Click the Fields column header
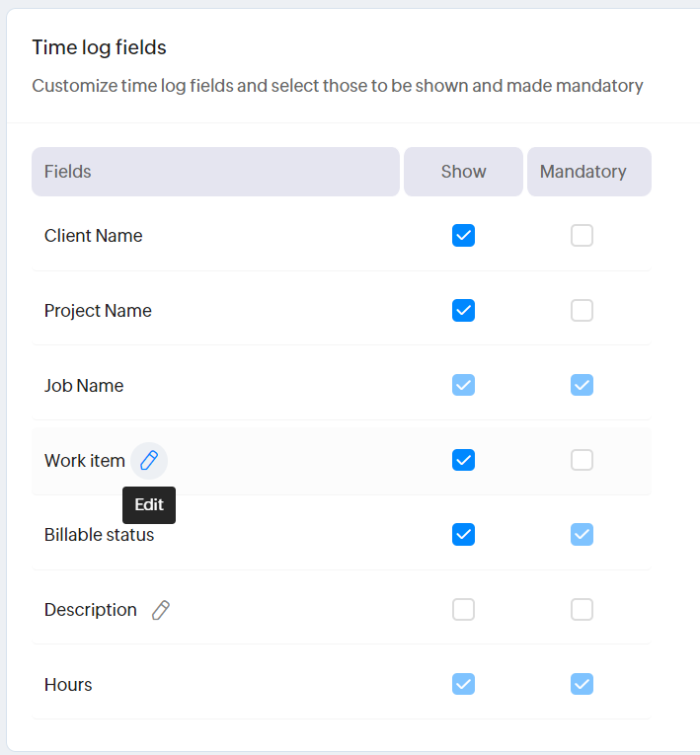The image size is (700, 755). click(215, 172)
